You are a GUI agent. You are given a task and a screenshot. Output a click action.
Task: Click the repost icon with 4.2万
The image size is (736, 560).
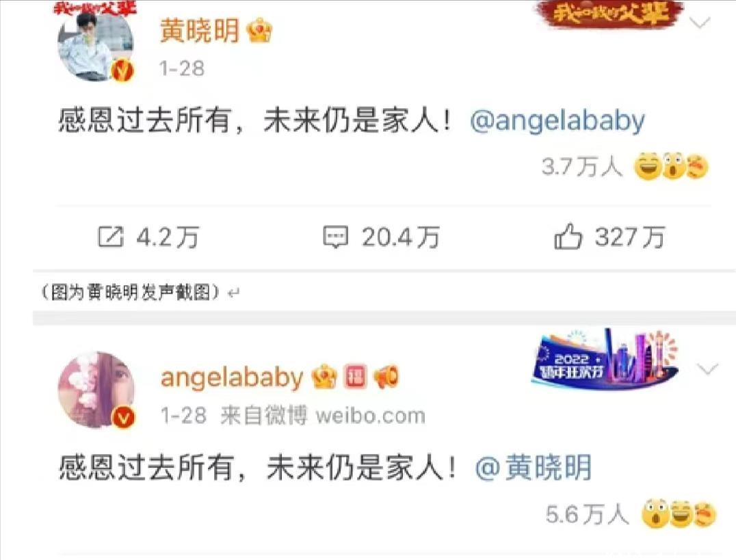[x=110, y=237]
